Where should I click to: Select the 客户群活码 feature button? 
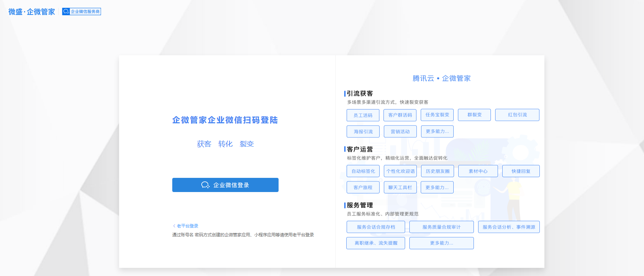click(x=400, y=115)
